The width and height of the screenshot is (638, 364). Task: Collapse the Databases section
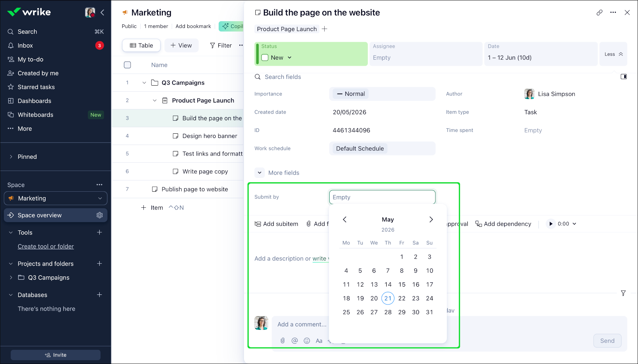click(x=11, y=295)
